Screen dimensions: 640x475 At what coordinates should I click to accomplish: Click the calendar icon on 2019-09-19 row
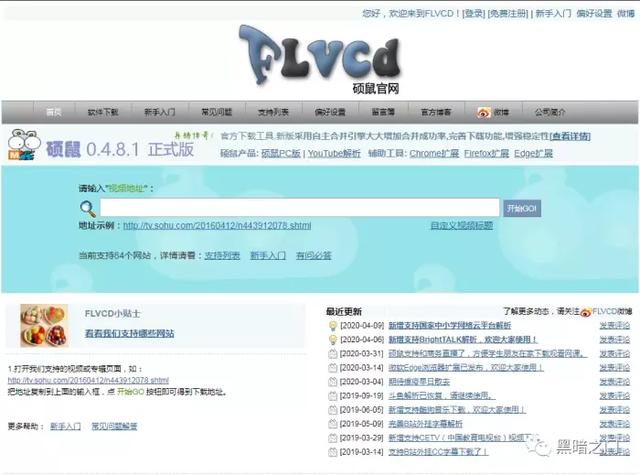click(x=333, y=396)
